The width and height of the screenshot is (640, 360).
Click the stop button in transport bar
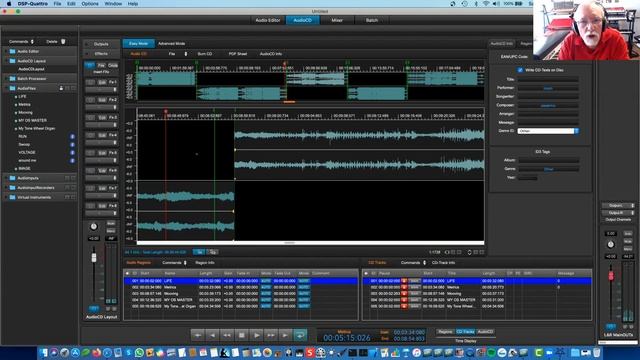(242, 335)
